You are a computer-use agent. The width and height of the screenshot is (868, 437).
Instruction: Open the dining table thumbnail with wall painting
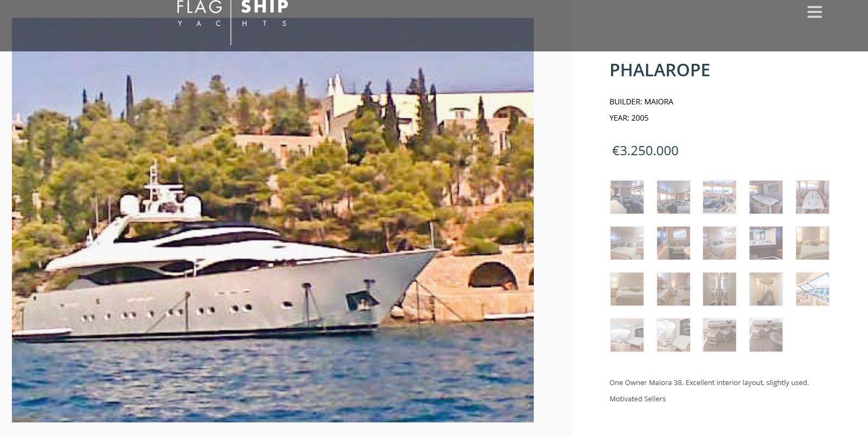click(x=766, y=197)
